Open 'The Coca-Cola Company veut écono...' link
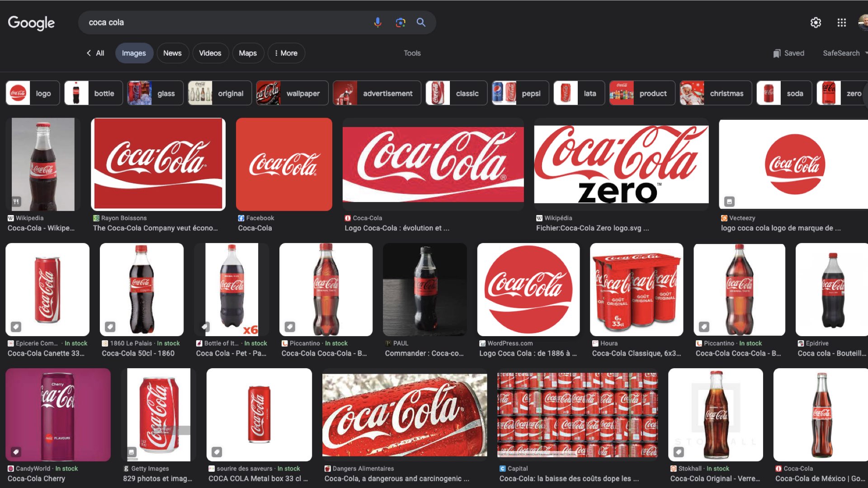 coord(156,228)
